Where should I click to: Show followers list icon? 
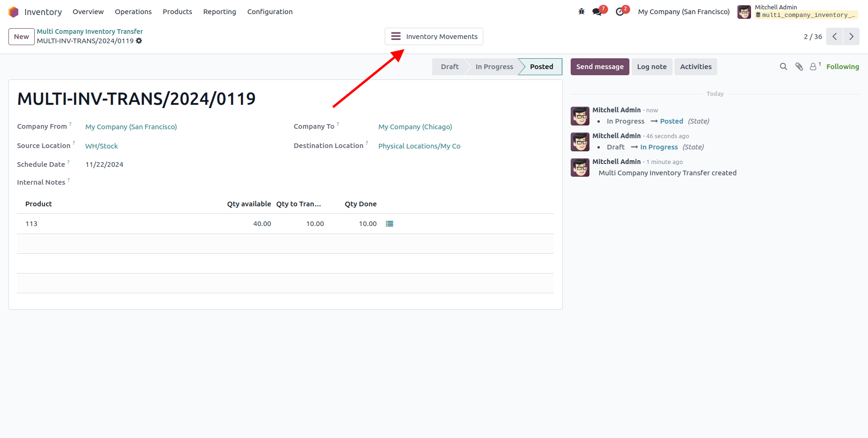click(814, 67)
